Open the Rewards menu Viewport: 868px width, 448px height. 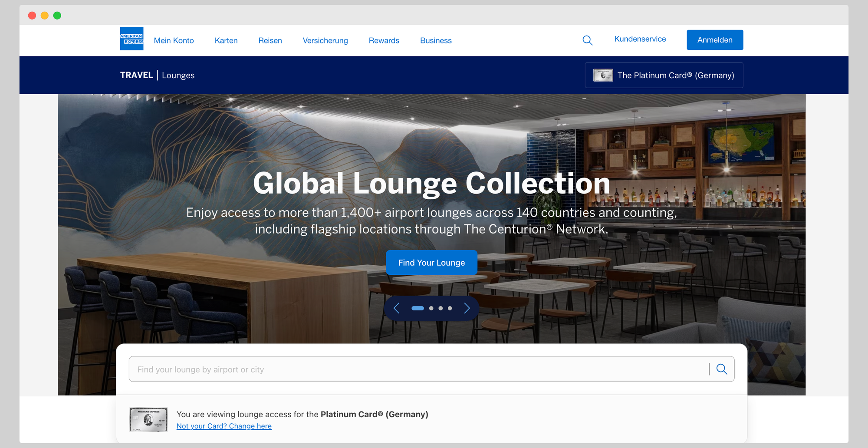point(384,40)
